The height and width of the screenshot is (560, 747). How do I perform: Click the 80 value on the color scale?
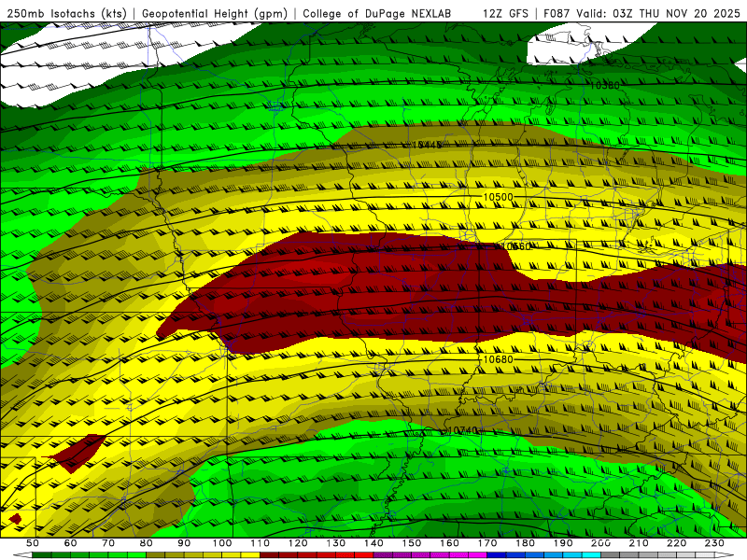[x=147, y=543]
